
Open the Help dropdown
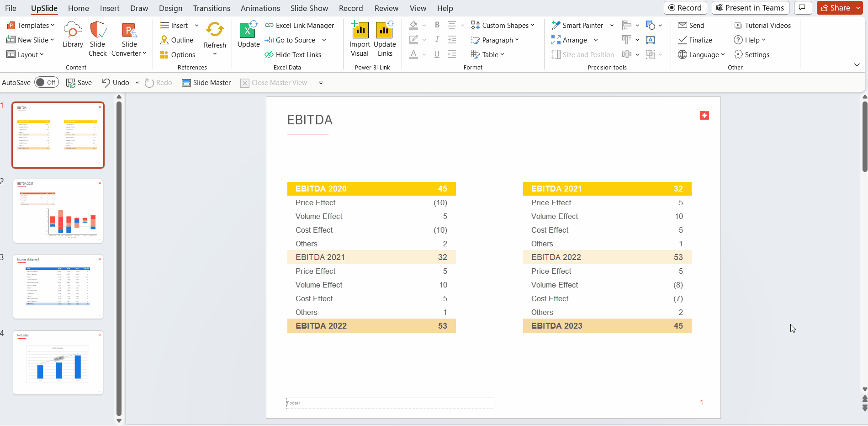coord(750,40)
